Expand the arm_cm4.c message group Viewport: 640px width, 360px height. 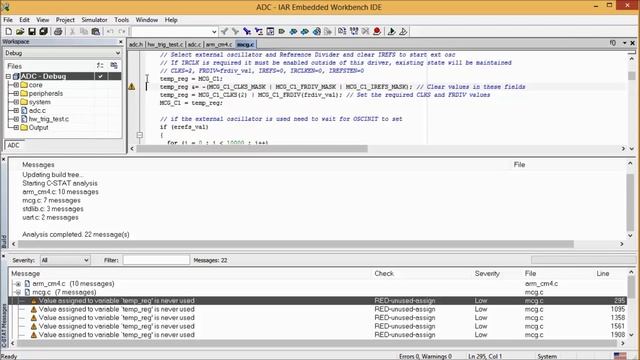[18, 284]
